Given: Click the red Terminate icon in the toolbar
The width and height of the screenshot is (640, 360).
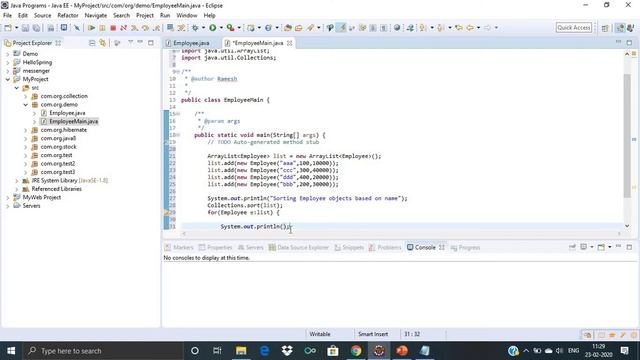Looking at the screenshot, I should pos(113,28).
